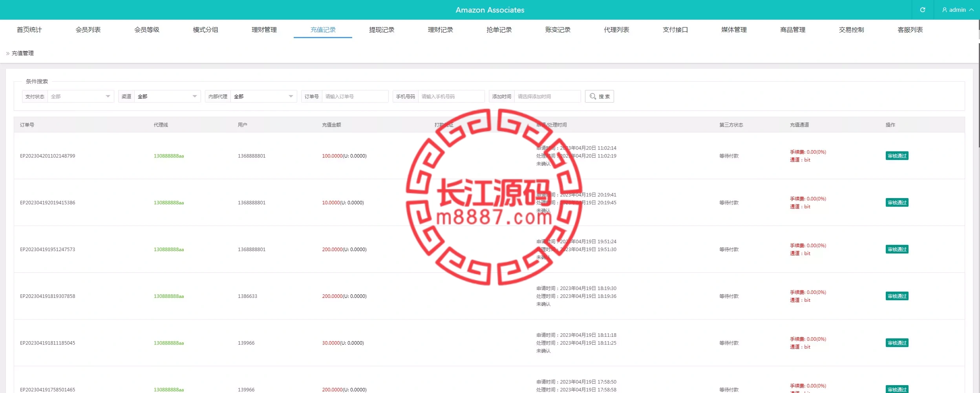Click the 第三方状态 column header
Screen dimensions: 980x393
click(x=731, y=125)
